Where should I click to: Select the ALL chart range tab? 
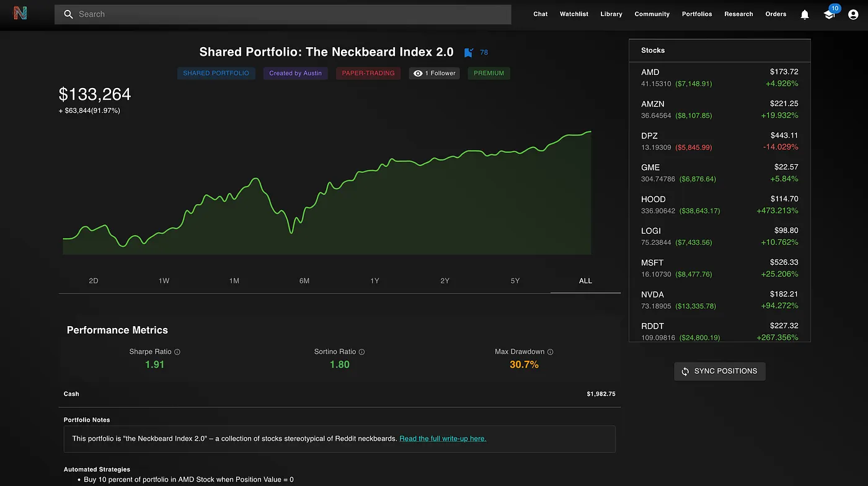(585, 281)
